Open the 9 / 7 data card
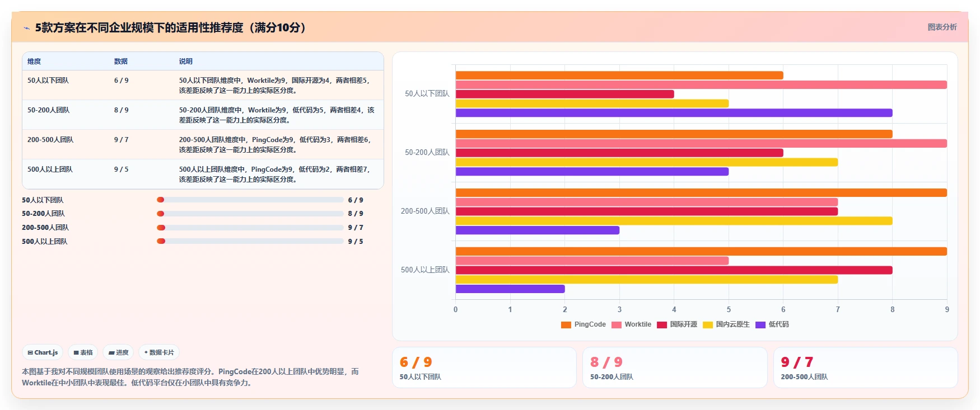The height and width of the screenshot is (410, 980). pyautogui.click(x=866, y=367)
